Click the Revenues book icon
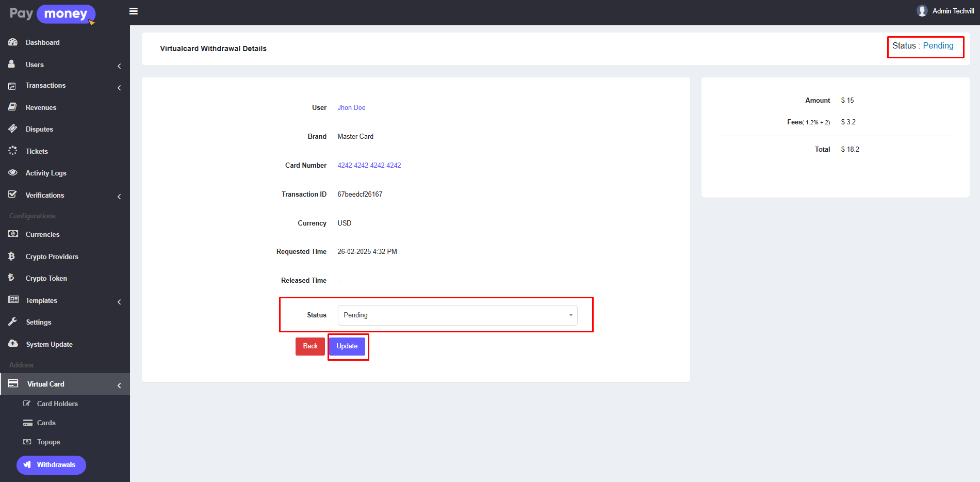 pos(13,107)
